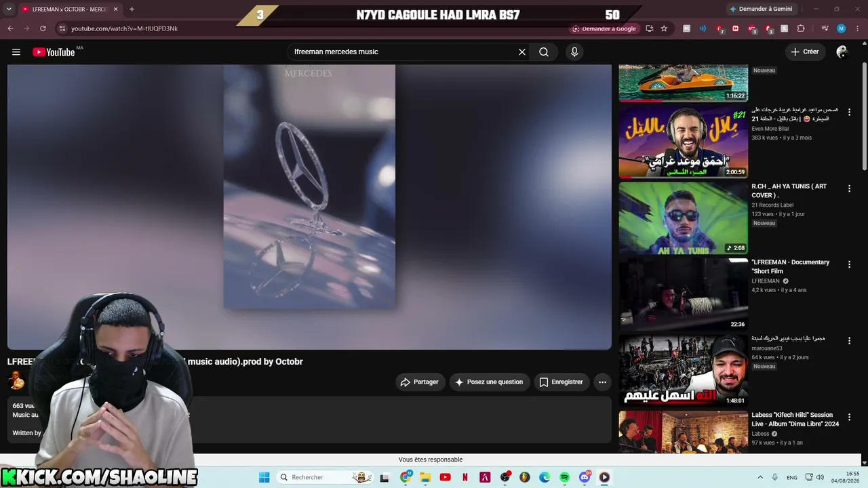The width and height of the screenshot is (868, 488).
Task: Play the AH YA TUNIS thumbnail
Action: tap(684, 218)
